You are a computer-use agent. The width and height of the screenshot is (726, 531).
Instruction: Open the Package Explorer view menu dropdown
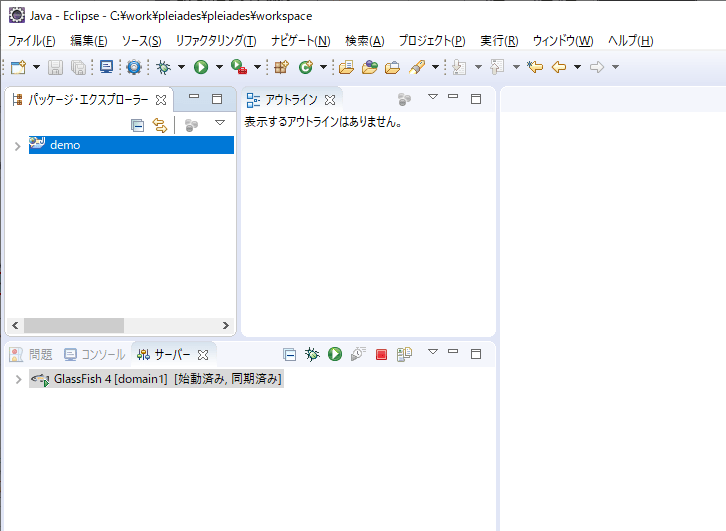pyautogui.click(x=220, y=123)
